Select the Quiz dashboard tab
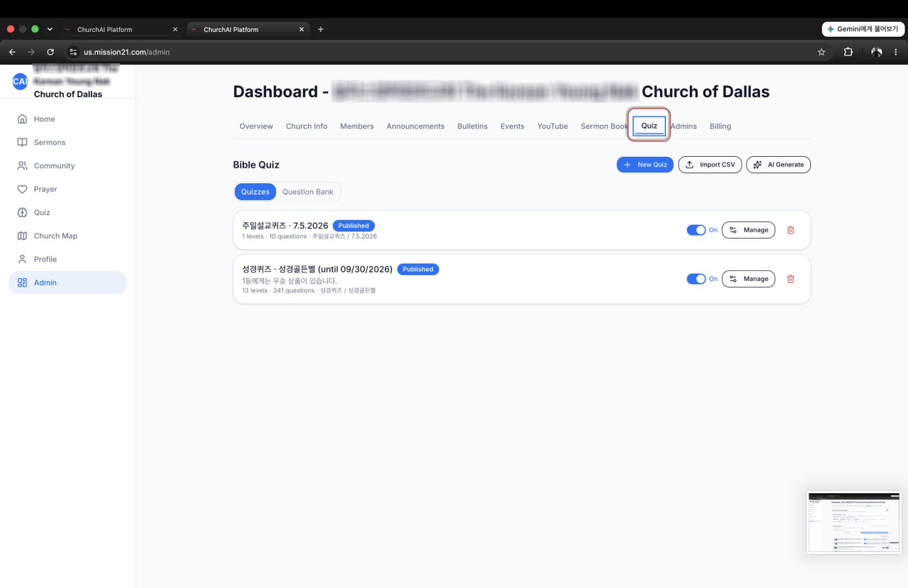908x588 pixels. tap(649, 125)
